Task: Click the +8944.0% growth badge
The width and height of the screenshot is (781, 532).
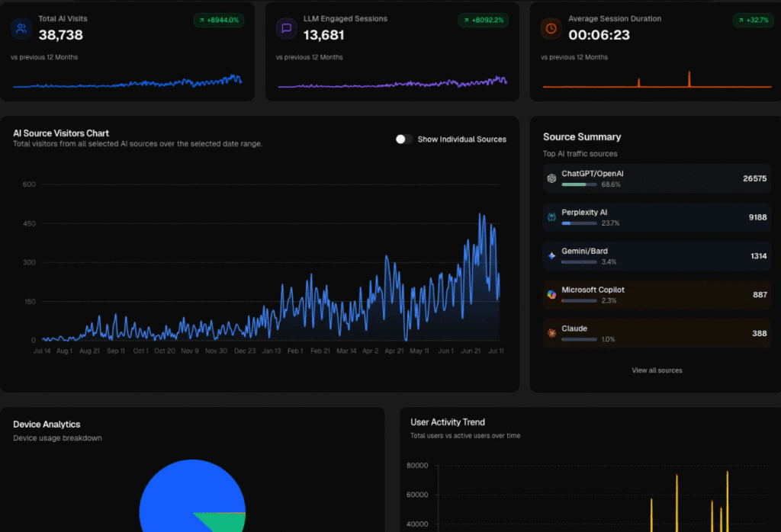Action: coord(219,21)
